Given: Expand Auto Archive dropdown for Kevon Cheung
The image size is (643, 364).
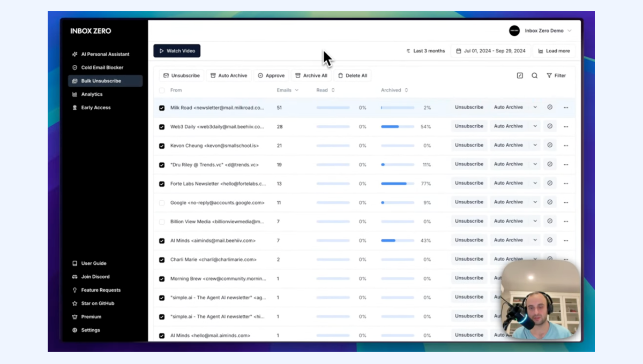Looking at the screenshot, I should [x=535, y=146].
